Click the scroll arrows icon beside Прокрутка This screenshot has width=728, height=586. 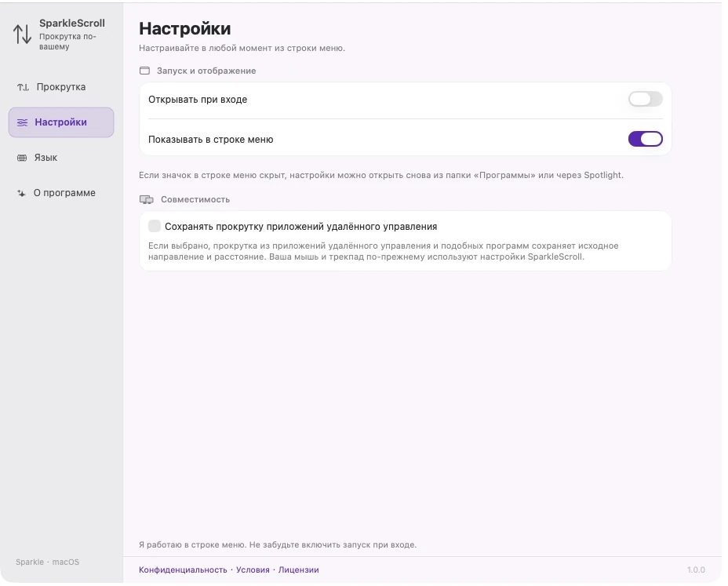(23, 87)
